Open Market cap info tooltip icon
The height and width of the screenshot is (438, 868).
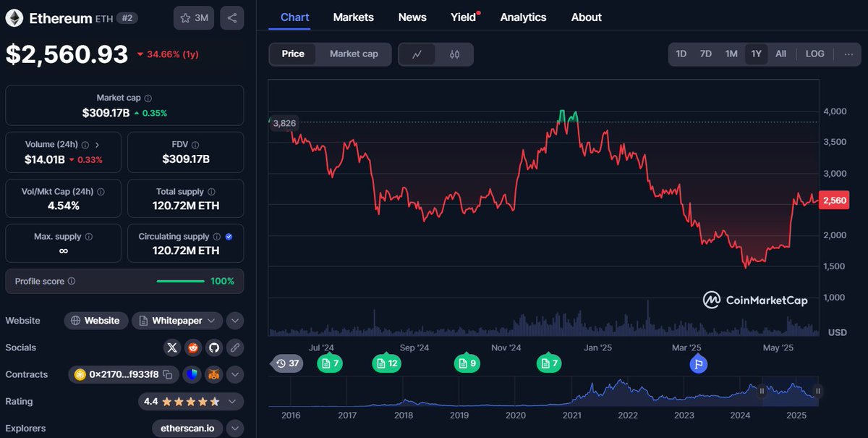point(148,98)
